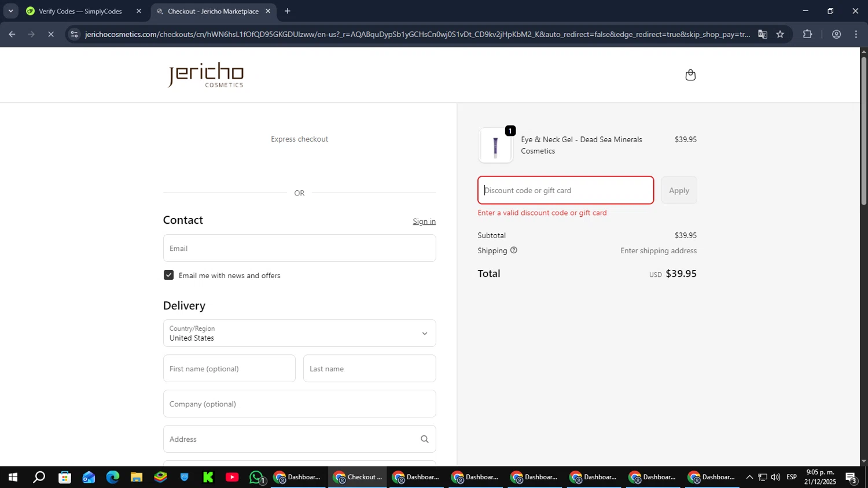Click the page vertical scrollbar thumb
Screen dimensions: 868x488
[864, 130]
